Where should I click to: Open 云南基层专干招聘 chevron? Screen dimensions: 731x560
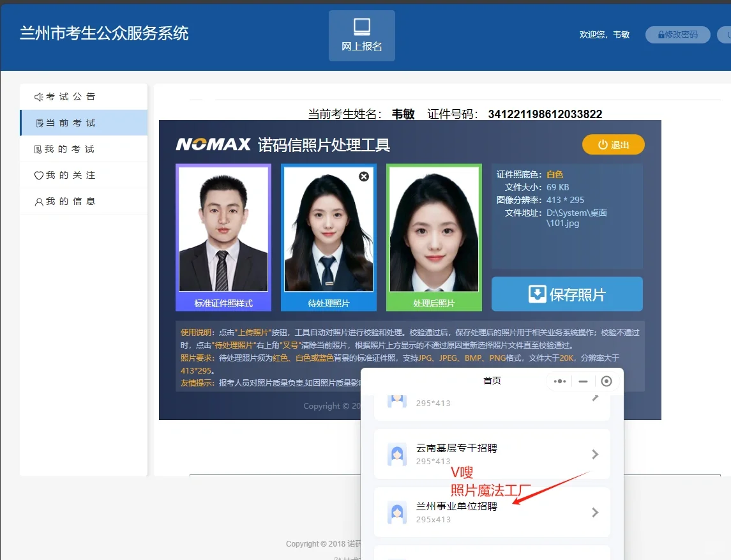(595, 454)
